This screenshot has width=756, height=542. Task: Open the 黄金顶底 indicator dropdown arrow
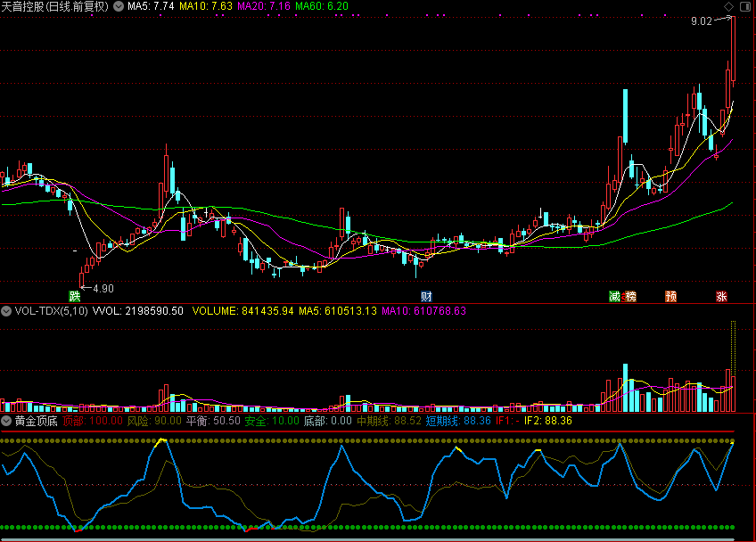click(6, 420)
